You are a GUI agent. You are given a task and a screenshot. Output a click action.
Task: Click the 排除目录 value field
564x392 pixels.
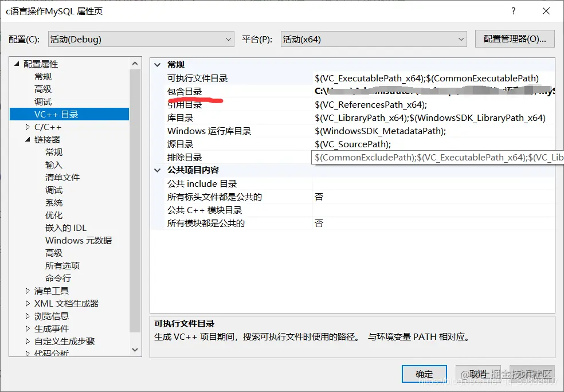click(x=437, y=157)
